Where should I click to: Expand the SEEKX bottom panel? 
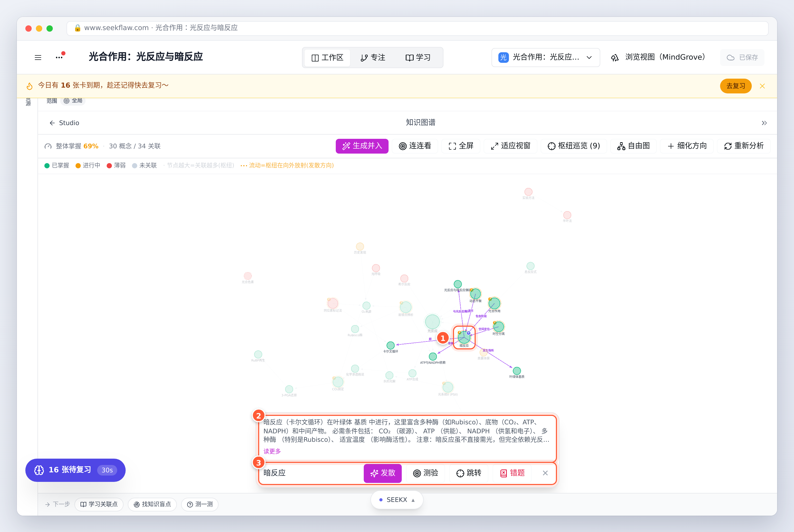pos(397,500)
